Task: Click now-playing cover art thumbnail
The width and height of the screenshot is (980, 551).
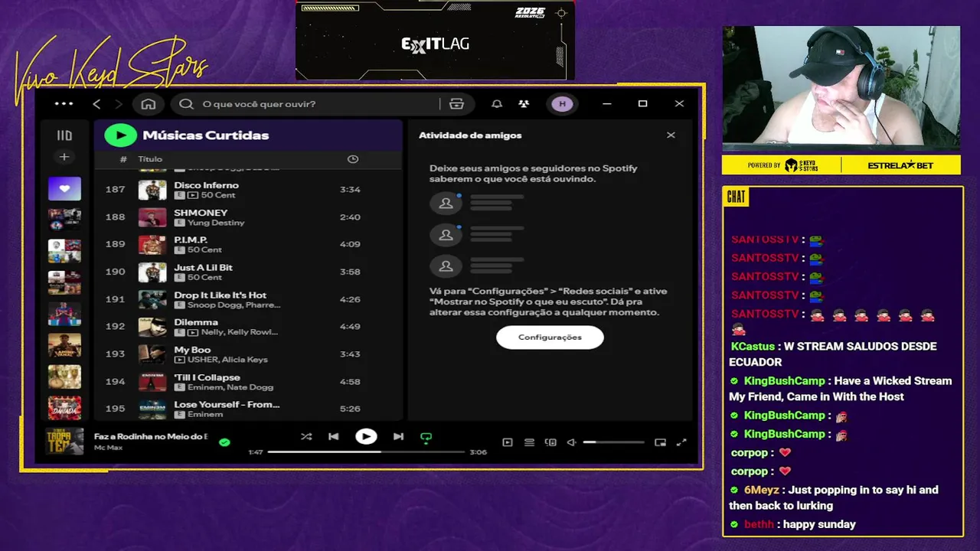Action: (64, 442)
